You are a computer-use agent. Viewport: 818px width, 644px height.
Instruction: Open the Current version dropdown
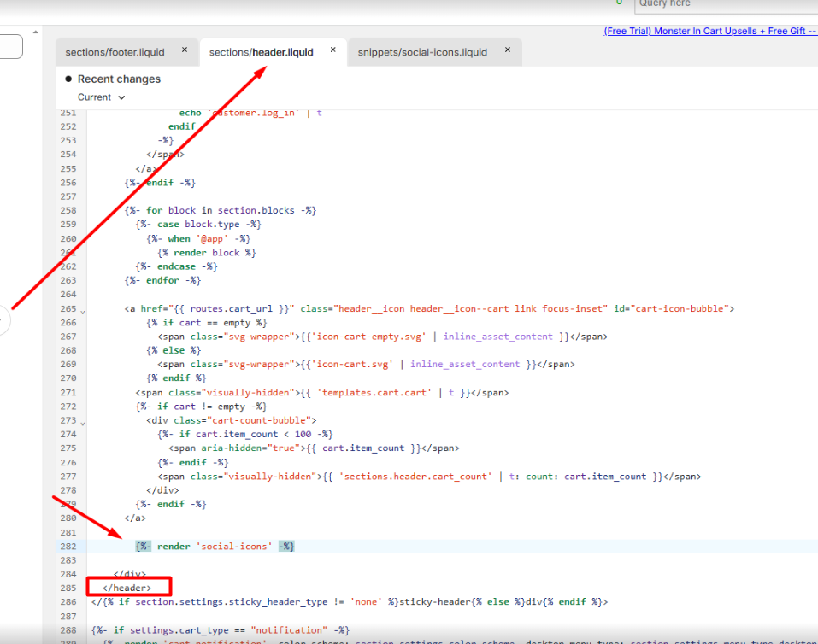coord(101,97)
